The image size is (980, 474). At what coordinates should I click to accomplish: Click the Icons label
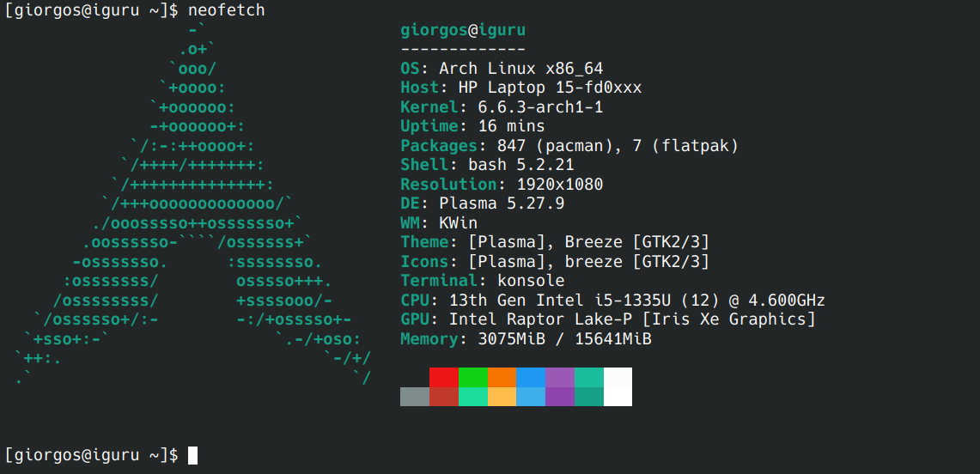tap(424, 262)
